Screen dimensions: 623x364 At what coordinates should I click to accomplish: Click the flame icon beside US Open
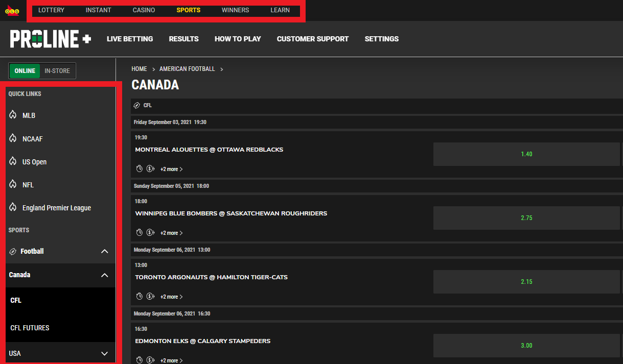click(13, 161)
